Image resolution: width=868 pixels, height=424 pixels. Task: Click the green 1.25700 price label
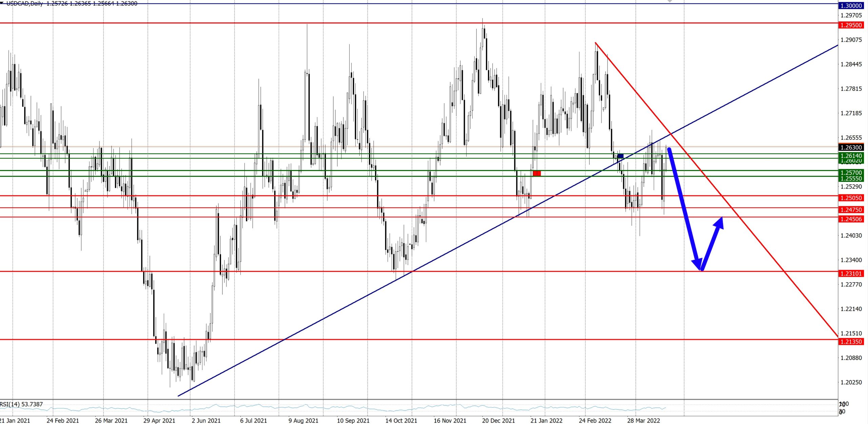pyautogui.click(x=851, y=173)
